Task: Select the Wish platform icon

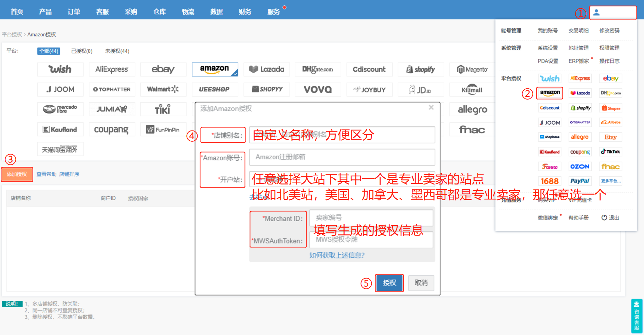Action: point(60,69)
